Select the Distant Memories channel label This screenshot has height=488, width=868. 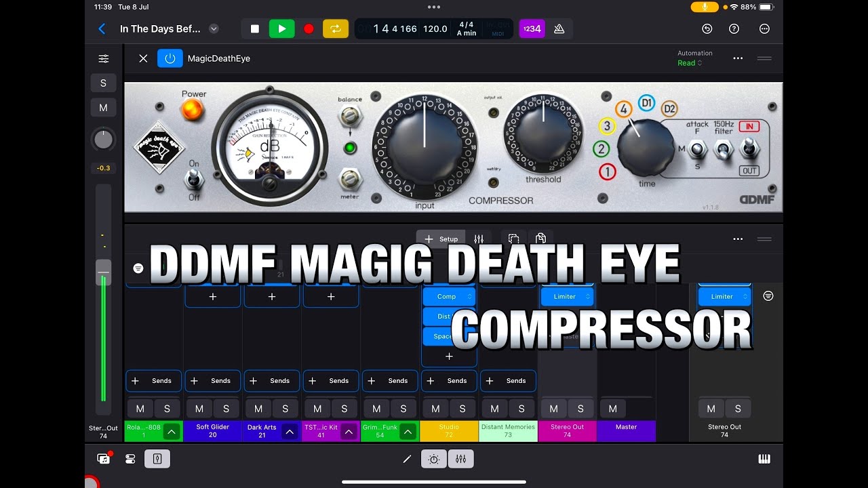coord(508,431)
